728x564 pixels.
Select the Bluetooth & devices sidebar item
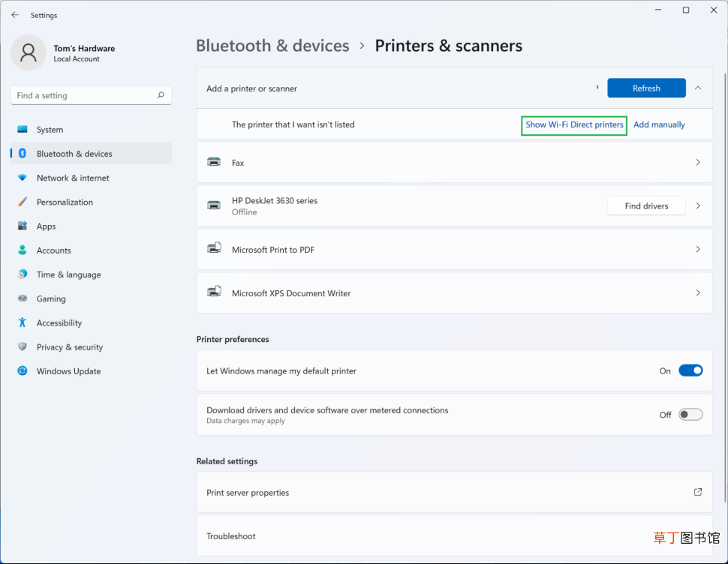(x=92, y=154)
